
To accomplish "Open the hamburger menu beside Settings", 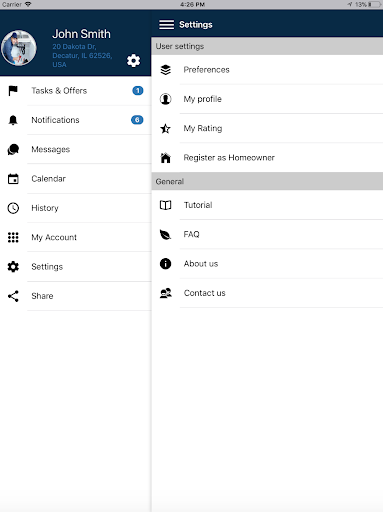I will 166,25.
